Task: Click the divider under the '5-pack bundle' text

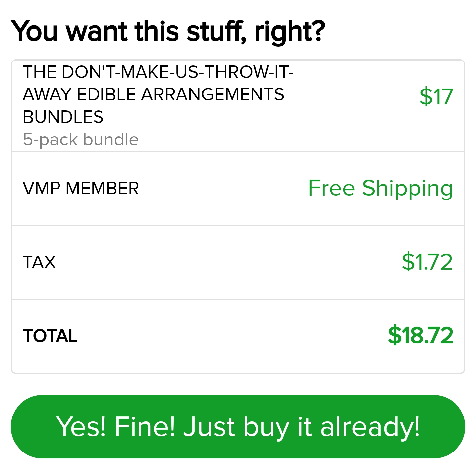Action: (238, 151)
